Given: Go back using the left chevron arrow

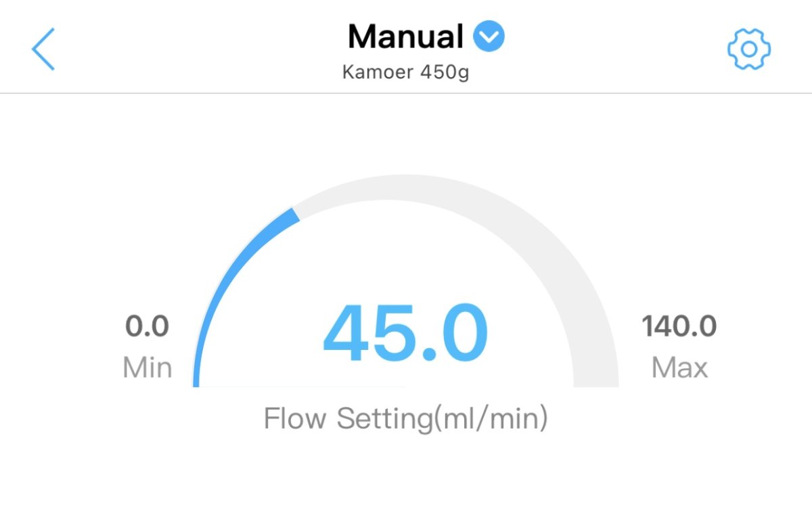Looking at the screenshot, I should pyautogui.click(x=43, y=49).
